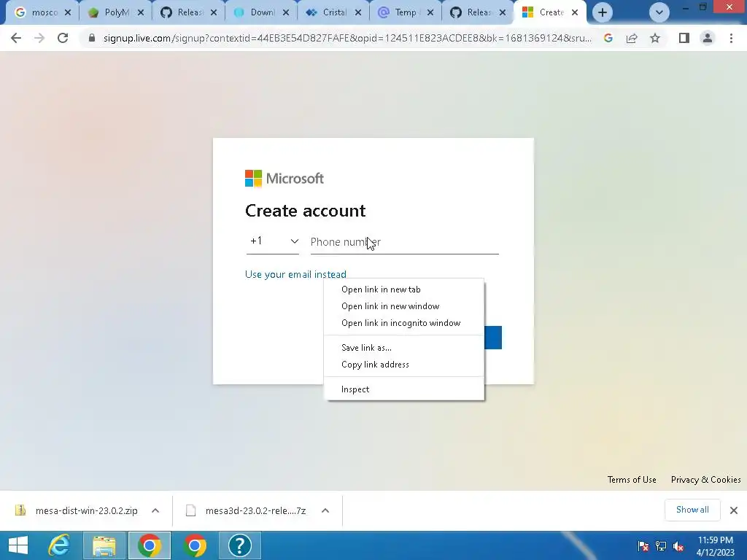Close the Cristal tab
The height and width of the screenshot is (560, 747).
[358, 13]
